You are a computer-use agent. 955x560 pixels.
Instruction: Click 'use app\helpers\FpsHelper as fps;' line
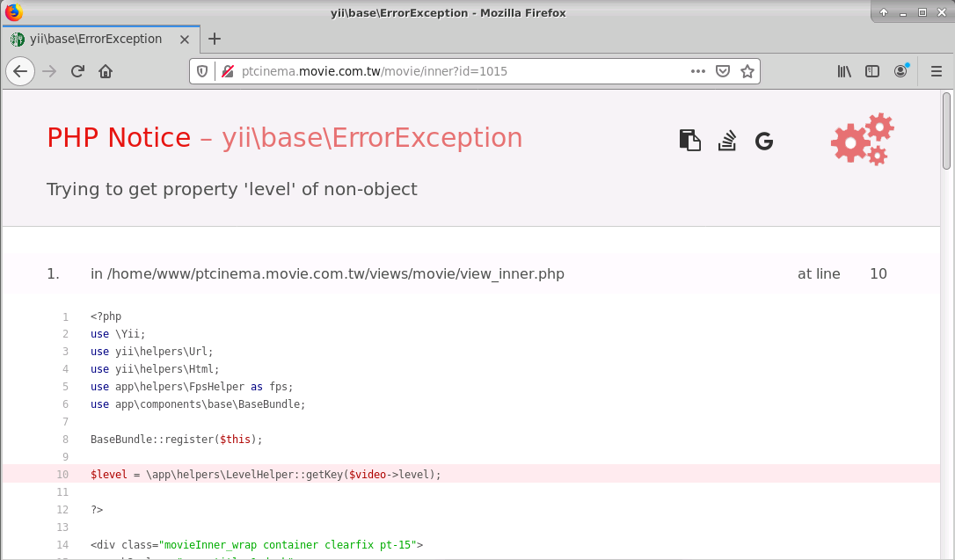(x=192, y=387)
